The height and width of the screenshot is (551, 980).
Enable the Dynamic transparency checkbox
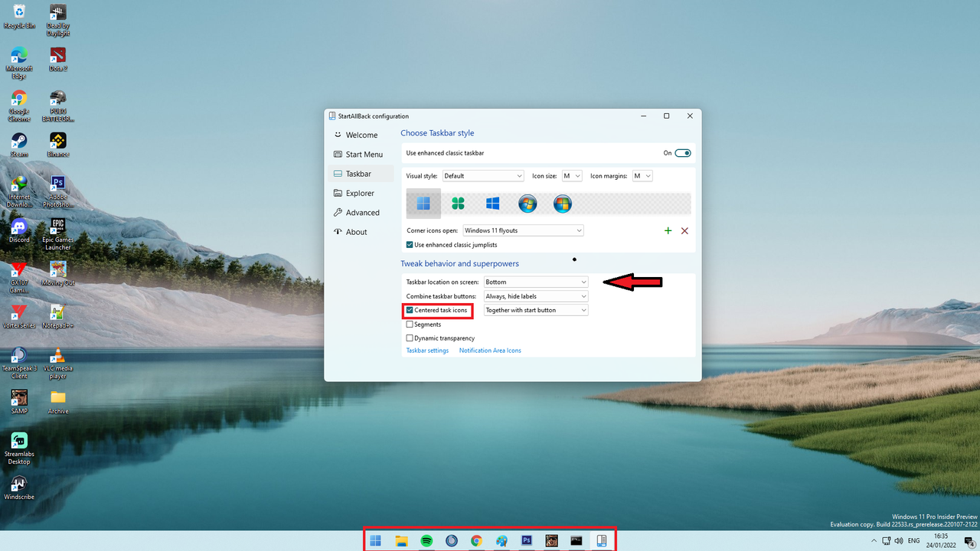(x=410, y=338)
